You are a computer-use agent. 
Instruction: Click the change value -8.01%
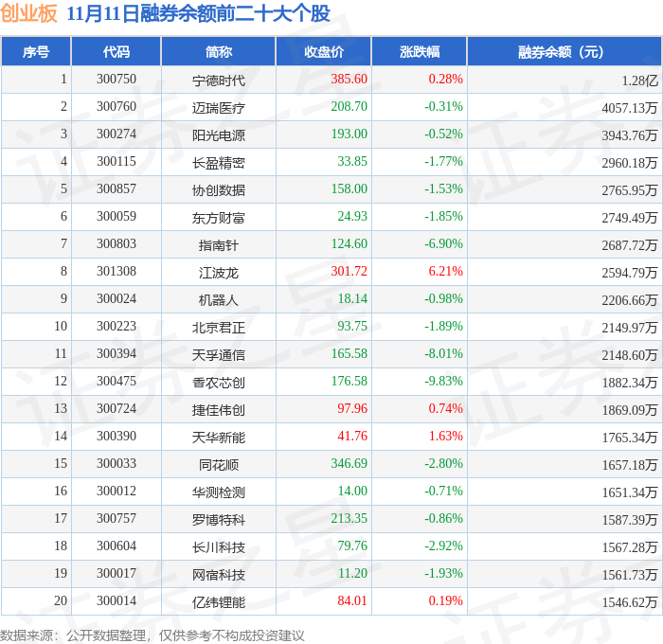pyautogui.click(x=443, y=353)
